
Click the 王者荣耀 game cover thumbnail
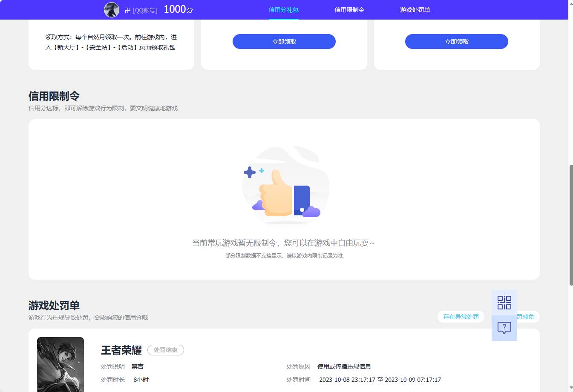60,364
